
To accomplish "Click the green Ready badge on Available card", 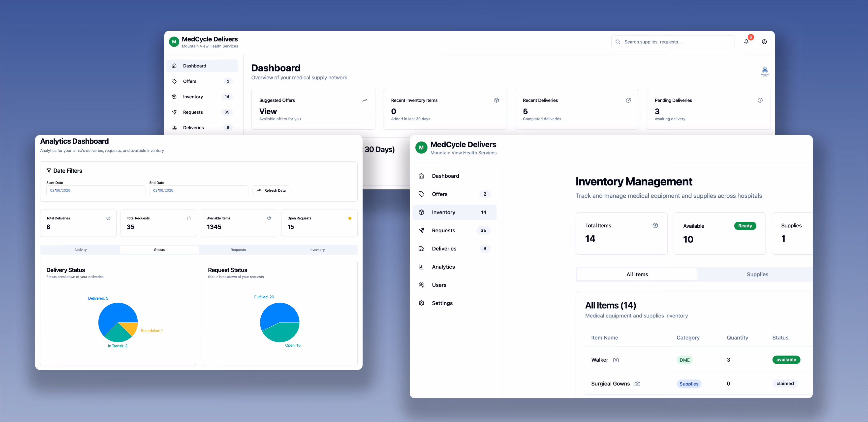I will point(745,226).
